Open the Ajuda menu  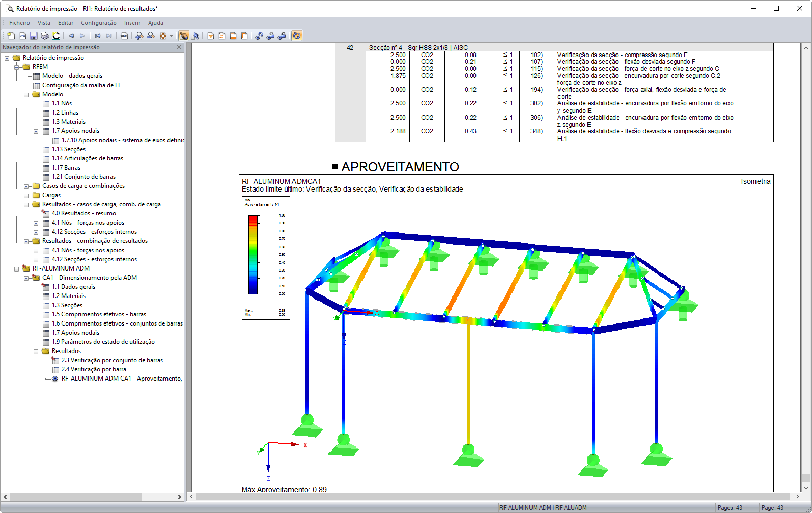pyautogui.click(x=156, y=23)
